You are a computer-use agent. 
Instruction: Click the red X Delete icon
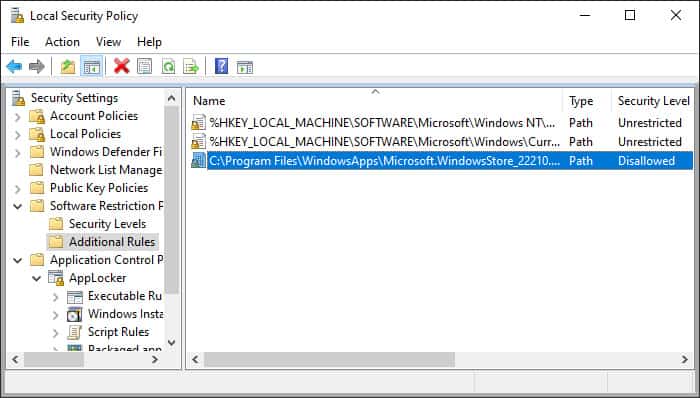tap(121, 66)
